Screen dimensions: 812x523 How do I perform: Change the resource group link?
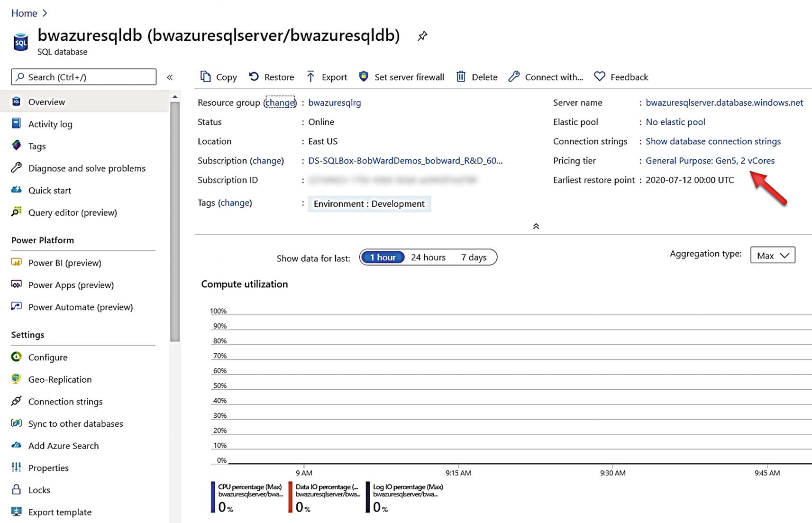pyautogui.click(x=280, y=102)
